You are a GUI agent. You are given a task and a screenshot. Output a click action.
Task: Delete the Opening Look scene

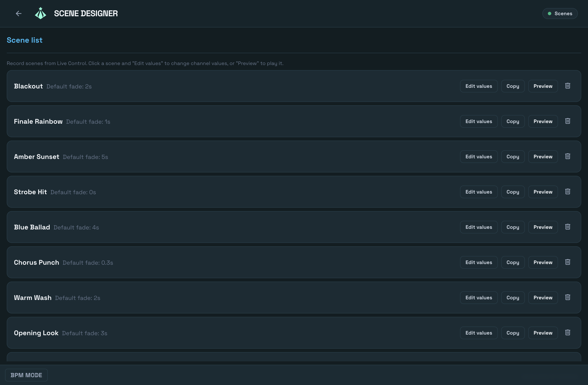coord(568,333)
